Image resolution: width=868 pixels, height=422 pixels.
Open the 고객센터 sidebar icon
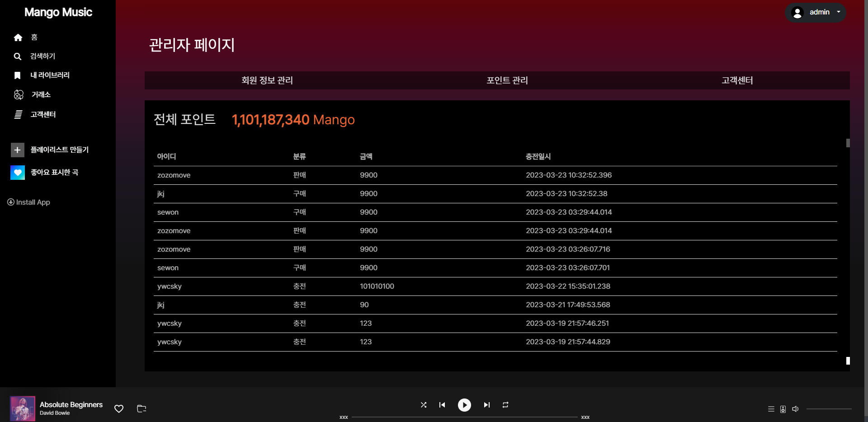18,114
